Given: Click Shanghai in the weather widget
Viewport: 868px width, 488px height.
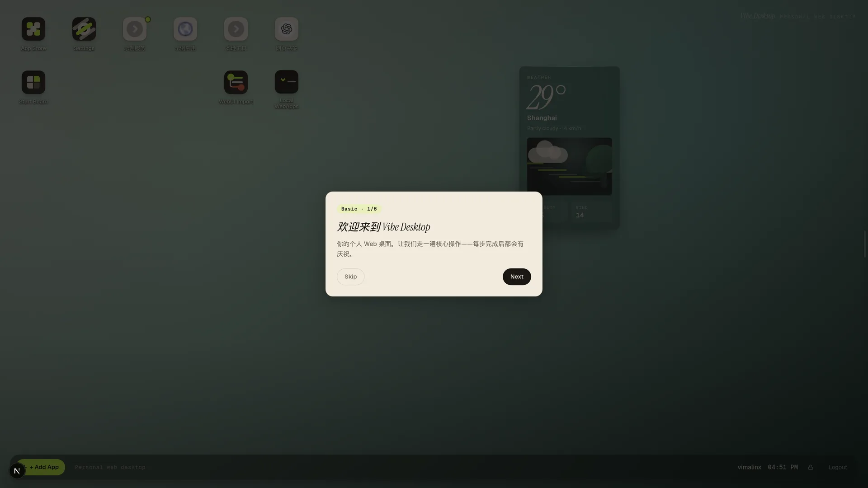Looking at the screenshot, I should point(542,118).
